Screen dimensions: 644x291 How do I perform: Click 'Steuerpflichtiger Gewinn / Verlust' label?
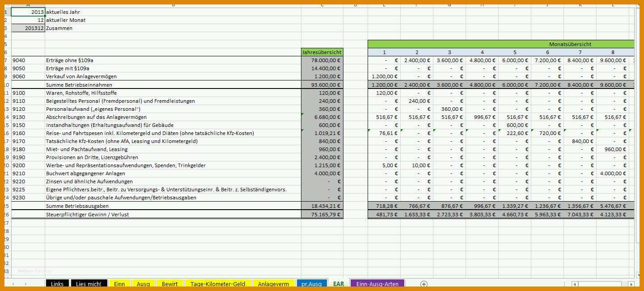(87, 215)
